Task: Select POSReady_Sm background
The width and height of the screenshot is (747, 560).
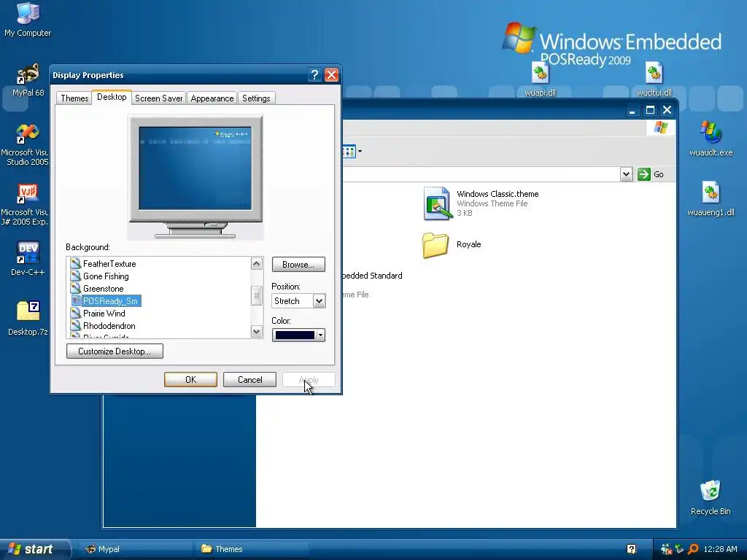Action: tap(110, 301)
